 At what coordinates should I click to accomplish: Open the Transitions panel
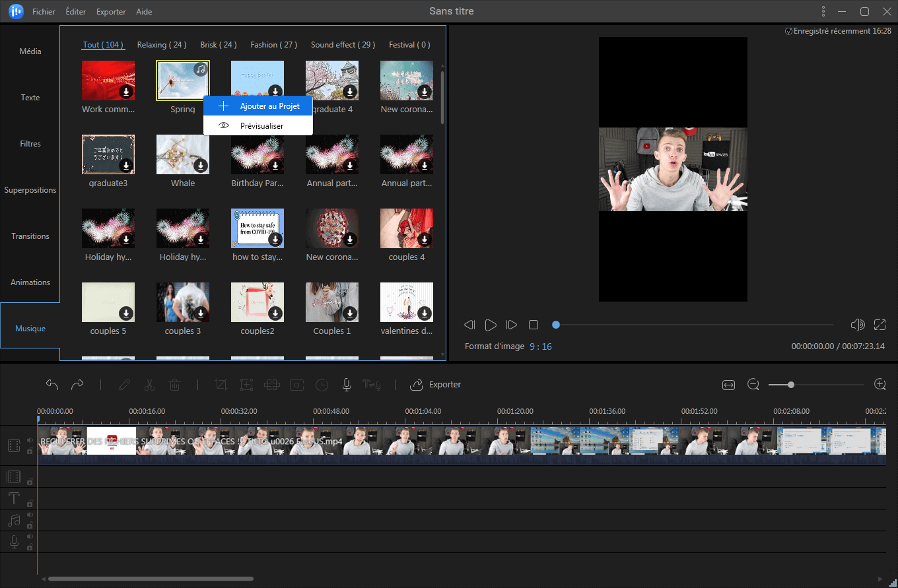pyautogui.click(x=30, y=236)
